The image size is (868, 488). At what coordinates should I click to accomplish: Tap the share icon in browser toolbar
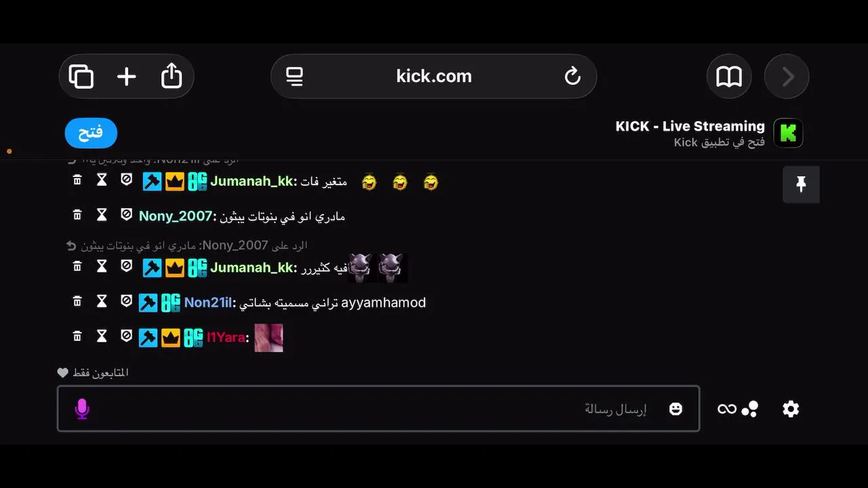coord(172,75)
